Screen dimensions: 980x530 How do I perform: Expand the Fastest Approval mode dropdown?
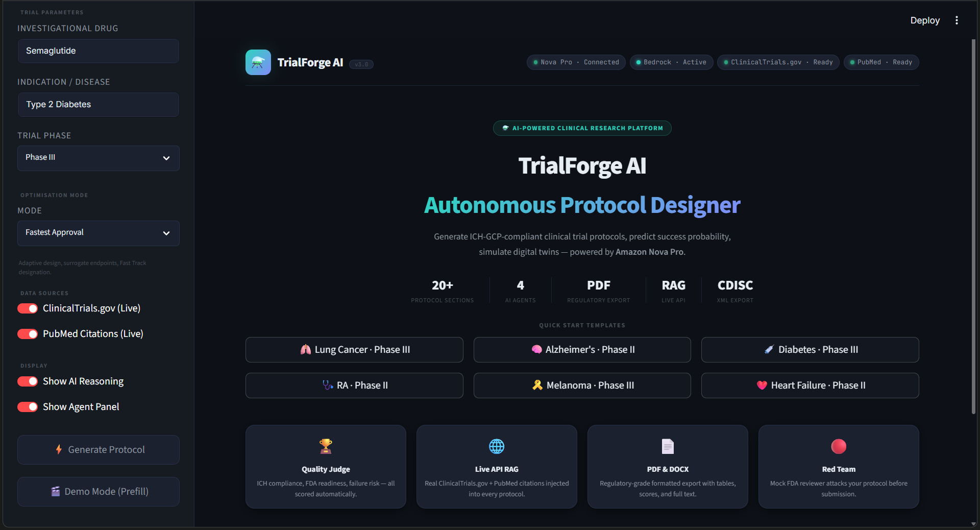(x=99, y=233)
